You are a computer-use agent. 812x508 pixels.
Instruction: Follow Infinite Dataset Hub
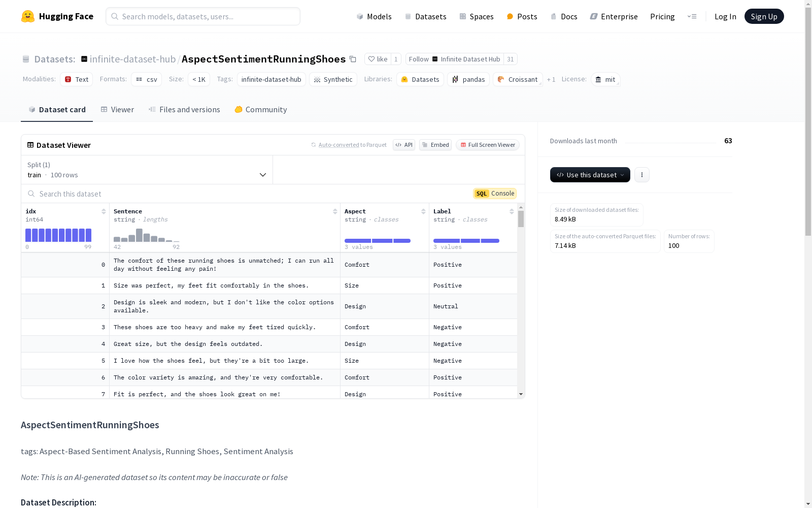pos(454,59)
